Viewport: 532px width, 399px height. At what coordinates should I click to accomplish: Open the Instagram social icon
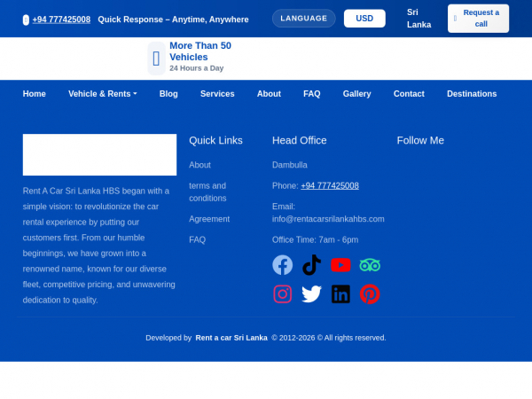click(x=282, y=293)
